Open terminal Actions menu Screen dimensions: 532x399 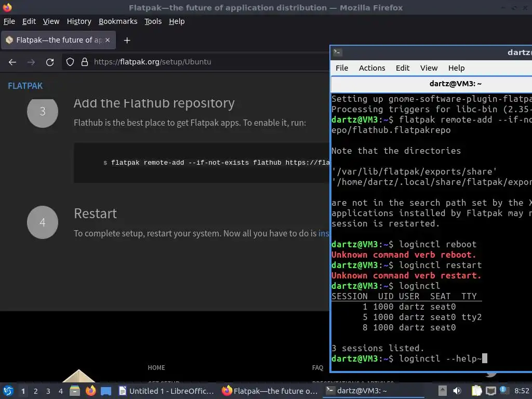coord(372,68)
